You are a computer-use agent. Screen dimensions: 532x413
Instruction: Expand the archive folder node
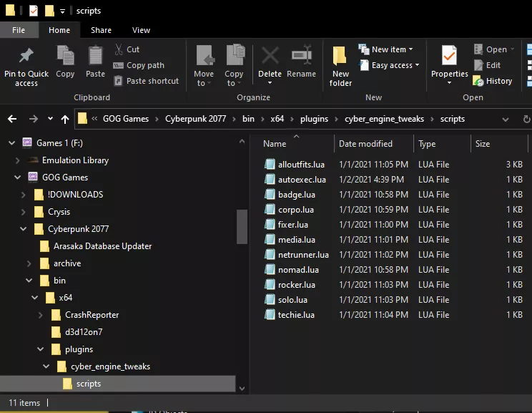[x=29, y=263]
